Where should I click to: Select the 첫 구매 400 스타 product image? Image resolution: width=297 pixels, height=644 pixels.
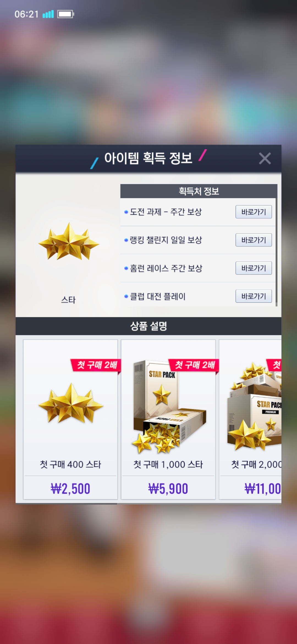[71, 403]
